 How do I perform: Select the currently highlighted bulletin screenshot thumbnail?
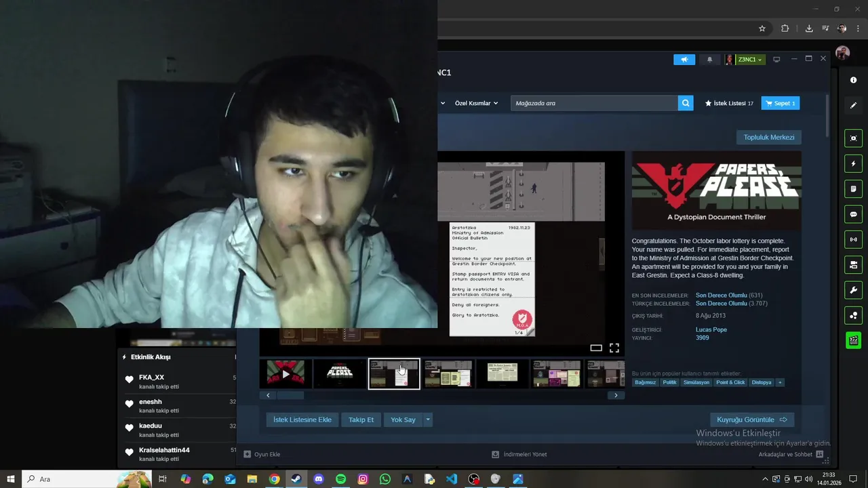tap(394, 374)
